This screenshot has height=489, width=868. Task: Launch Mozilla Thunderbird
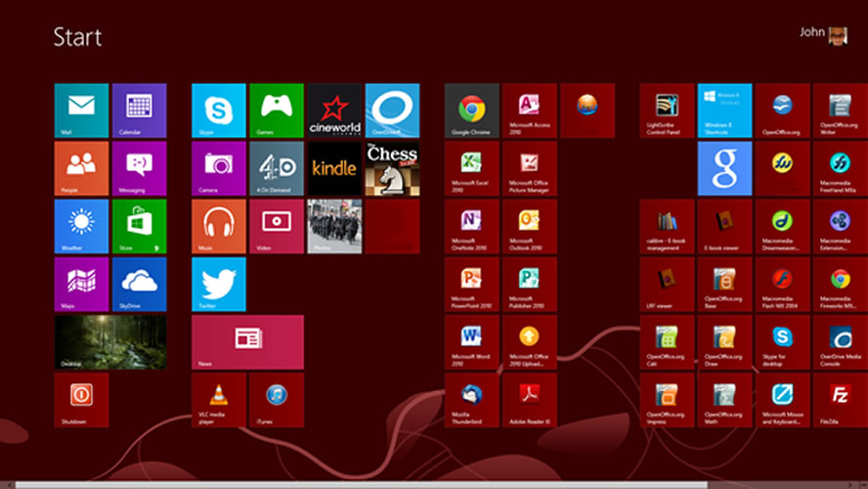point(472,400)
